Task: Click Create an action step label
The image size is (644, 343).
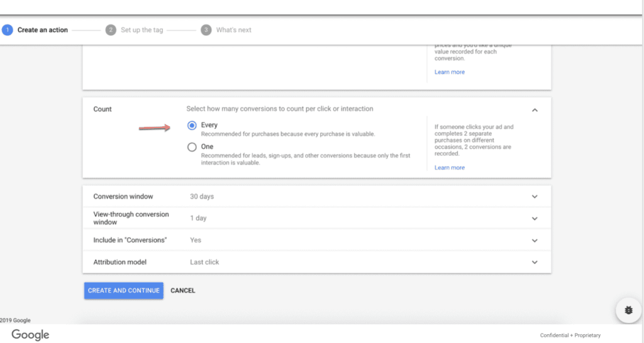Action: 43,30
